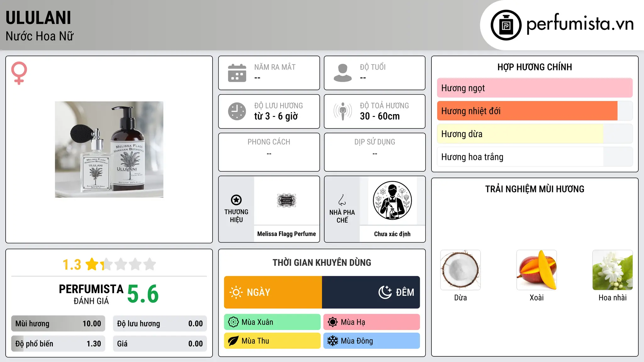The height and width of the screenshot is (362, 644).
Task: Click the Hương hoa trắng accord bar
Action: click(535, 157)
